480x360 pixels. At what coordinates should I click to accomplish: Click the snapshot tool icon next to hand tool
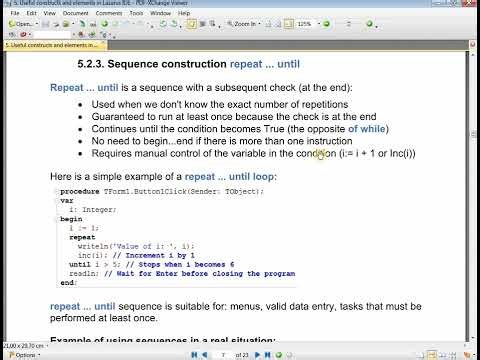click(202, 24)
